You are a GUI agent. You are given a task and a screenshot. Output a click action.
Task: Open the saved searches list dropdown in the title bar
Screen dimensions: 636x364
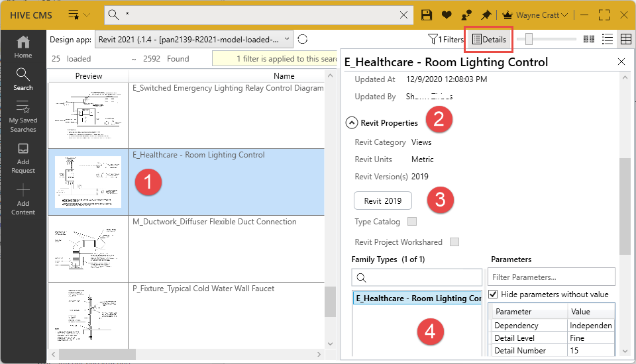click(79, 15)
